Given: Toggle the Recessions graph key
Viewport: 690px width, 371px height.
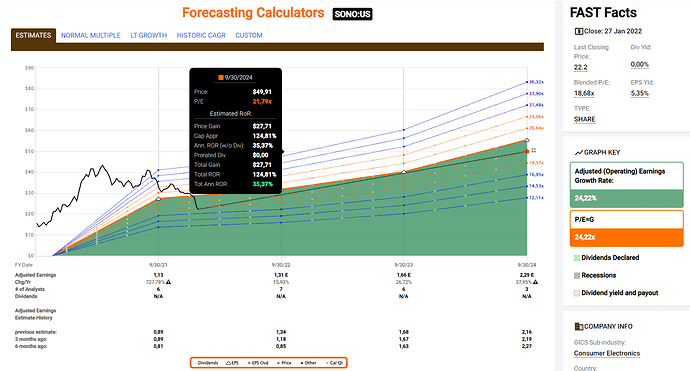Looking at the screenshot, I should (x=595, y=275).
